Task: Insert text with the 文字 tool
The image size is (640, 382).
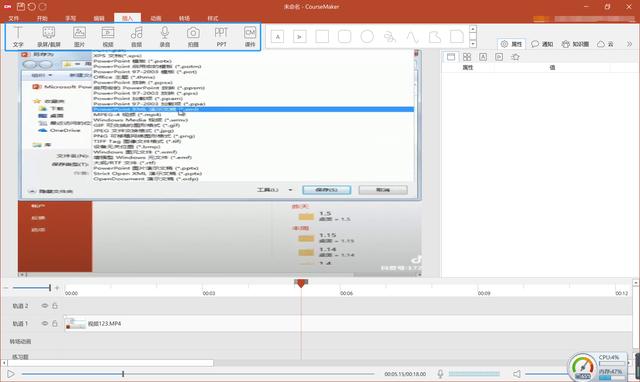Action: click(18, 37)
